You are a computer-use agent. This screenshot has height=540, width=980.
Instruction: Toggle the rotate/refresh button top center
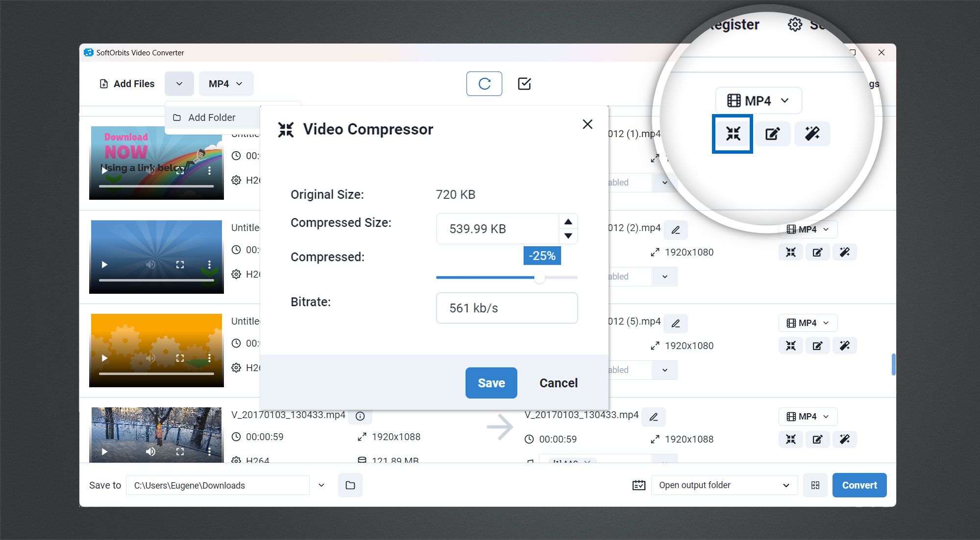coord(484,84)
